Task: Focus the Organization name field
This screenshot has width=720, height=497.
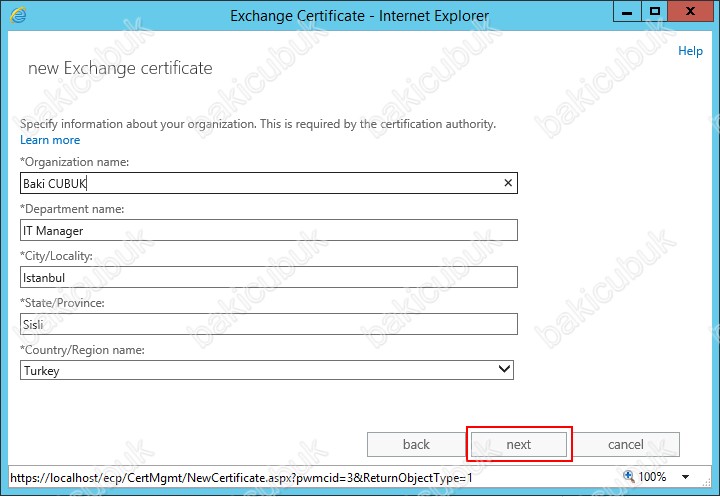Action: (x=269, y=183)
